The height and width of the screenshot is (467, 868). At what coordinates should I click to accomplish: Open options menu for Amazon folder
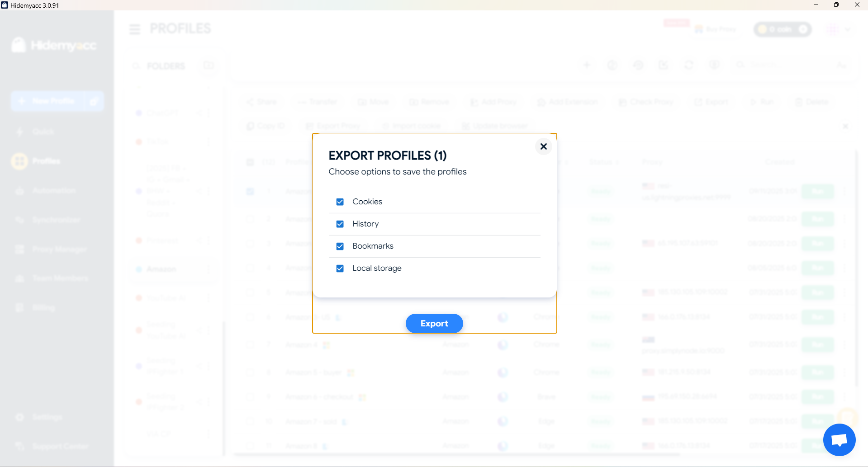click(209, 269)
